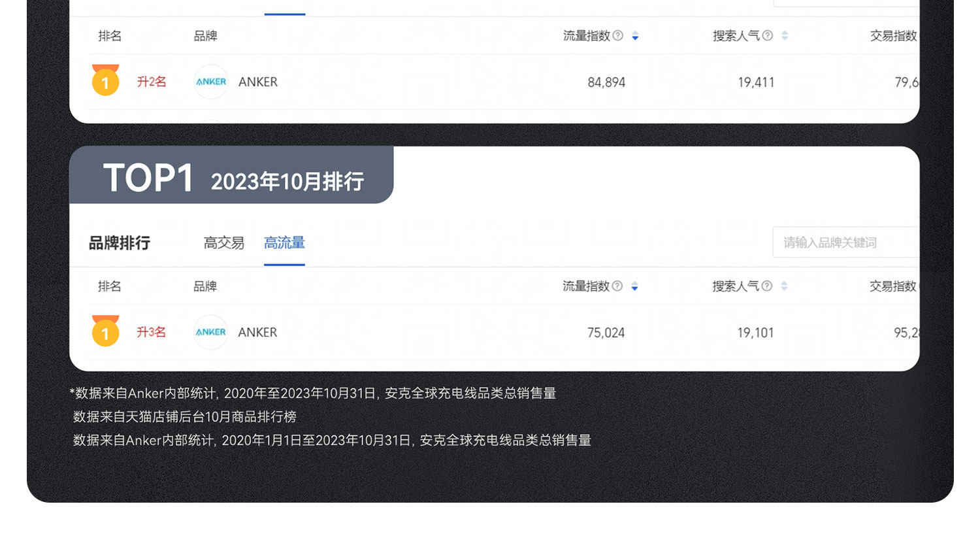
Task: Sort by 搜索人气 in the 19,411 table
Action: pyautogui.click(x=785, y=36)
